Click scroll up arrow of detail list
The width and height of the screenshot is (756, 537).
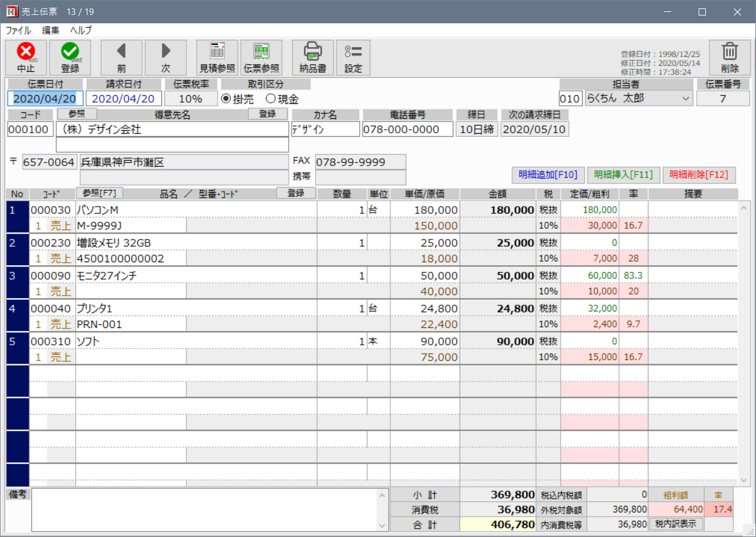pyautogui.click(x=744, y=208)
